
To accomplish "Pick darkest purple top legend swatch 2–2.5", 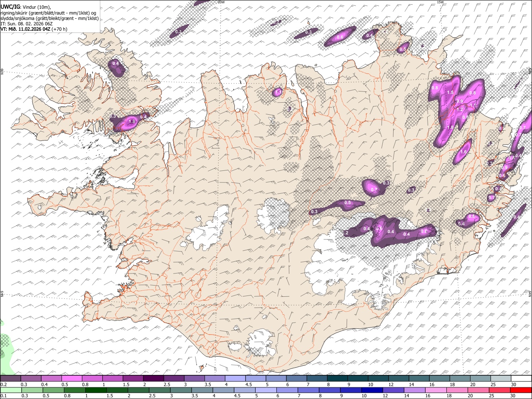I will (x=153, y=379).
